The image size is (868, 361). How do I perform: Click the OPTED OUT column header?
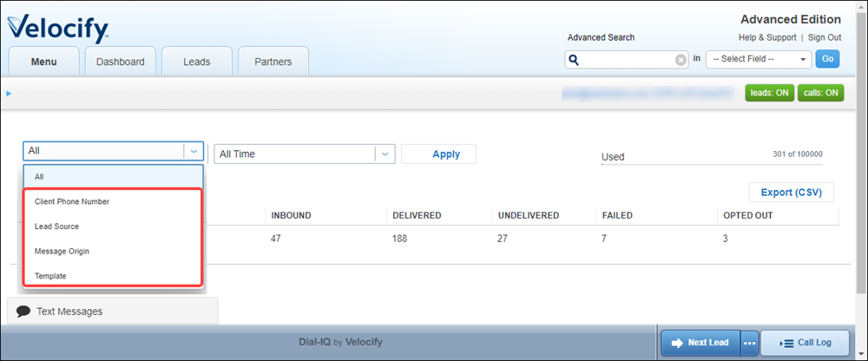tap(748, 215)
